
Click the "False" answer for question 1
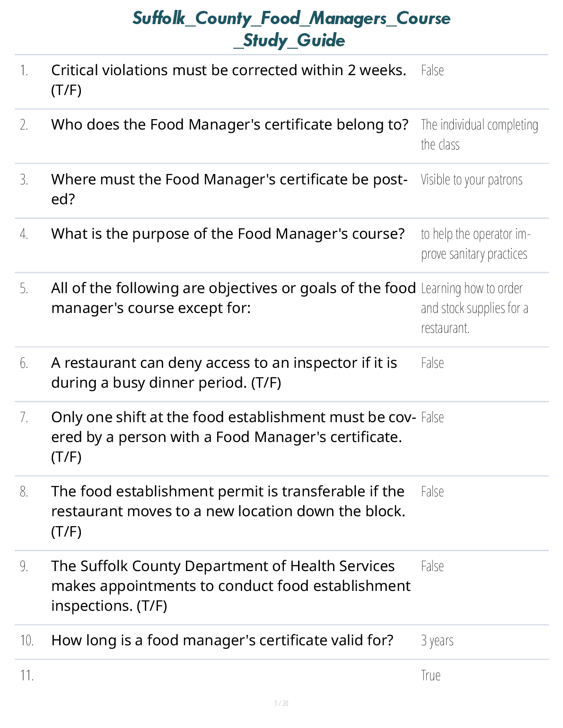tap(432, 71)
